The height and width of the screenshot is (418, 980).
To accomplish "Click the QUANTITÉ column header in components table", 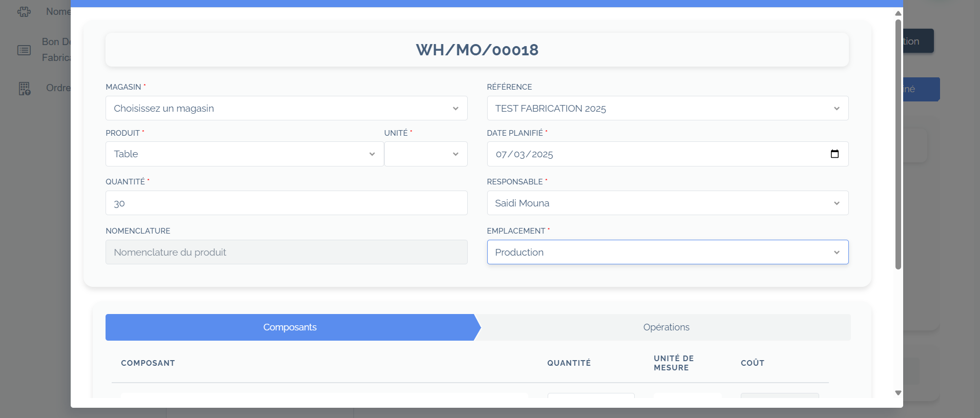I will (x=569, y=363).
